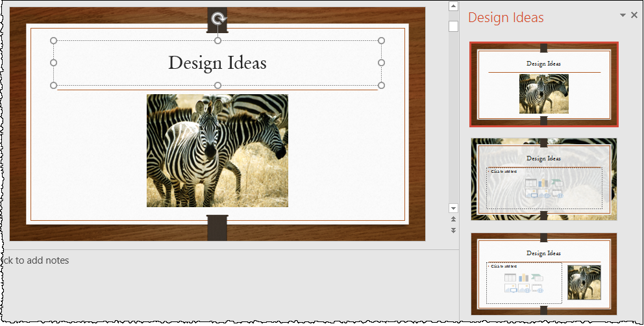Select the faded zebra background design idea
Screen dimensions: 644x326
[544, 179]
